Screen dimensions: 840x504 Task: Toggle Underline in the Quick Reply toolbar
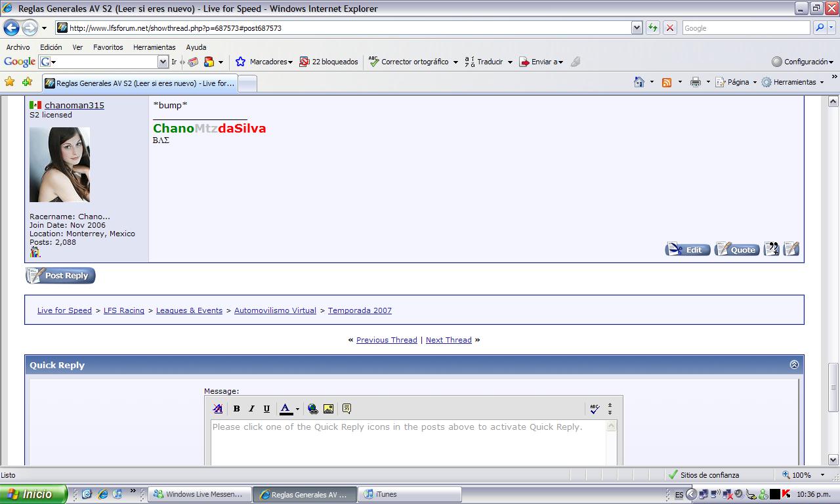266,409
